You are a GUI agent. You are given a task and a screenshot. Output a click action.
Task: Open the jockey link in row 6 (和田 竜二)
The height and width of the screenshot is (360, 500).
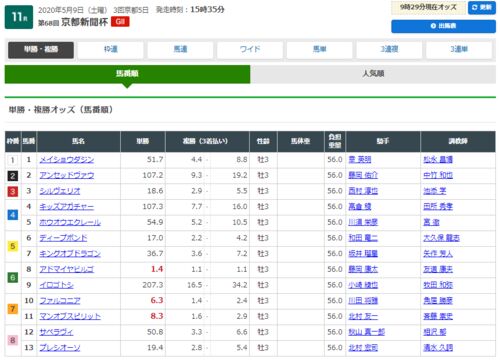[x=363, y=238]
